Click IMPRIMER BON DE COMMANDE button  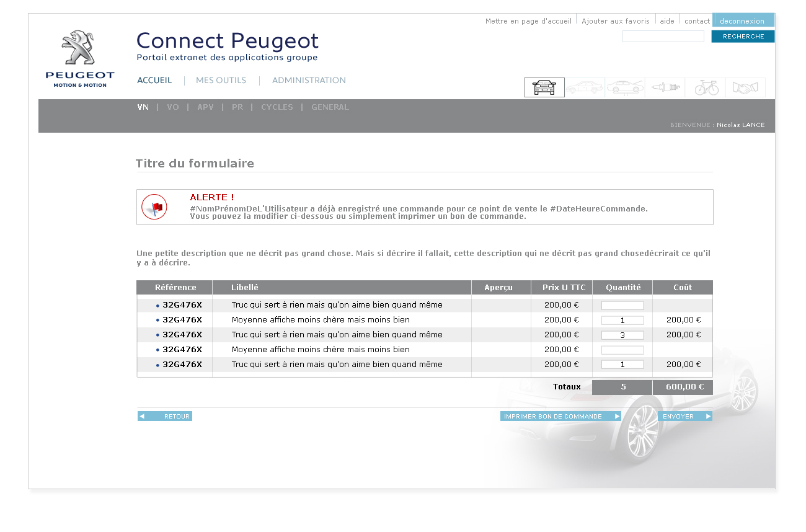tap(560, 416)
